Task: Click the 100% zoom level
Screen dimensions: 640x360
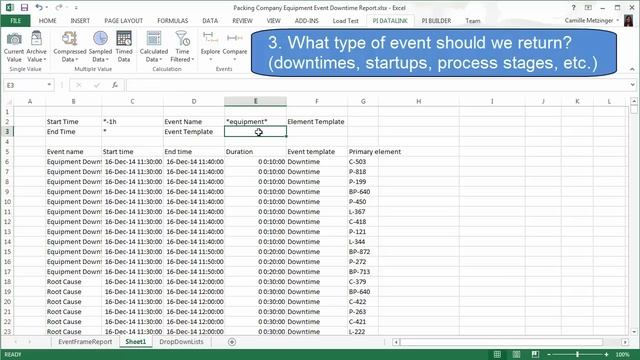Action: point(622,354)
